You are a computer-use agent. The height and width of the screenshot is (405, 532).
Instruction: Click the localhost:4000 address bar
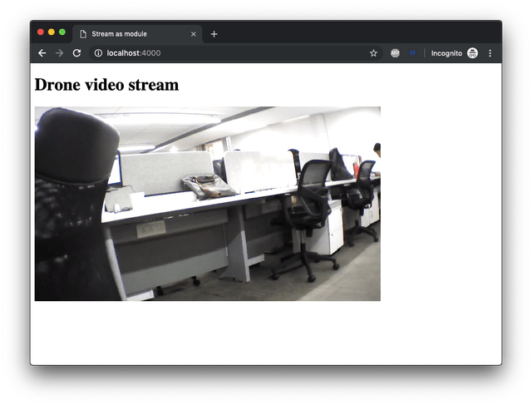236,53
